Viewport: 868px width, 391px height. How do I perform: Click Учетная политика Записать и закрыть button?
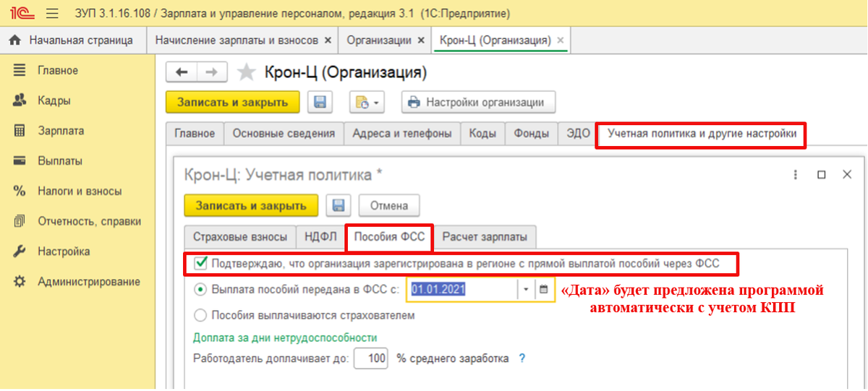pos(251,205)
